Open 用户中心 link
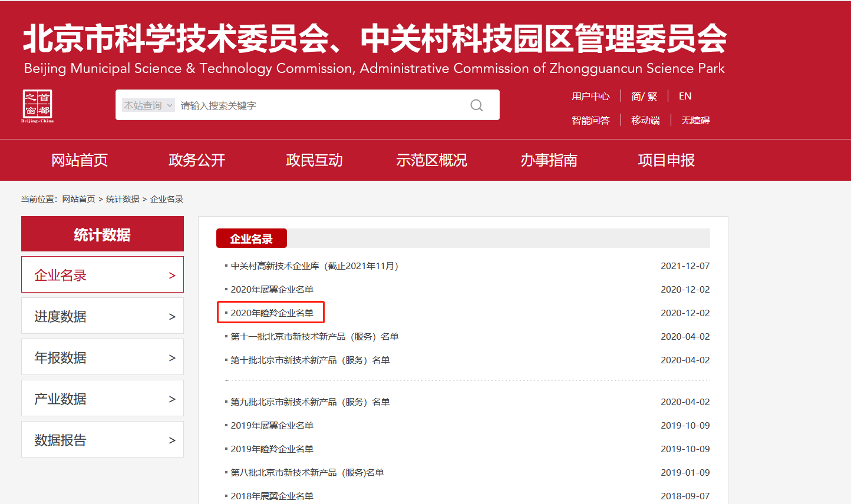The image size is (851, 504). pyautogui.click(x=591, y=96)
